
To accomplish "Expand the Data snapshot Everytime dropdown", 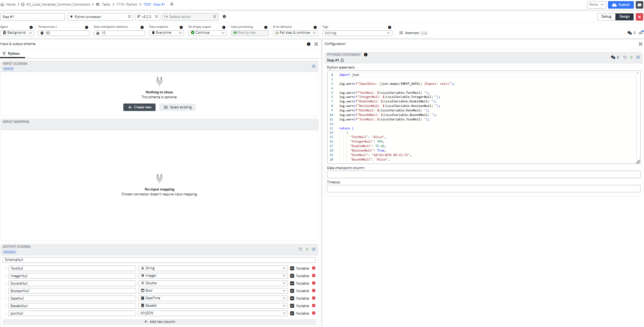I will (x=166, y=33).
